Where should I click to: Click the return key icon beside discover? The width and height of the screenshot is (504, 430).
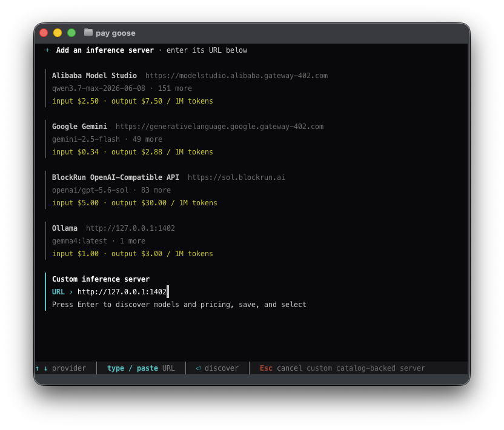pyautogui.click(x=198, y=368)
